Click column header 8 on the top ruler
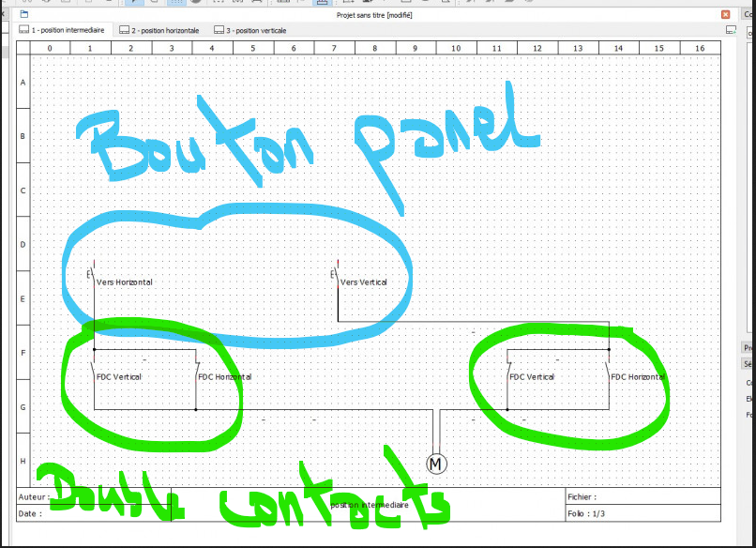Image resolution: width=756 pixels, height=548 pixels. 374,48
